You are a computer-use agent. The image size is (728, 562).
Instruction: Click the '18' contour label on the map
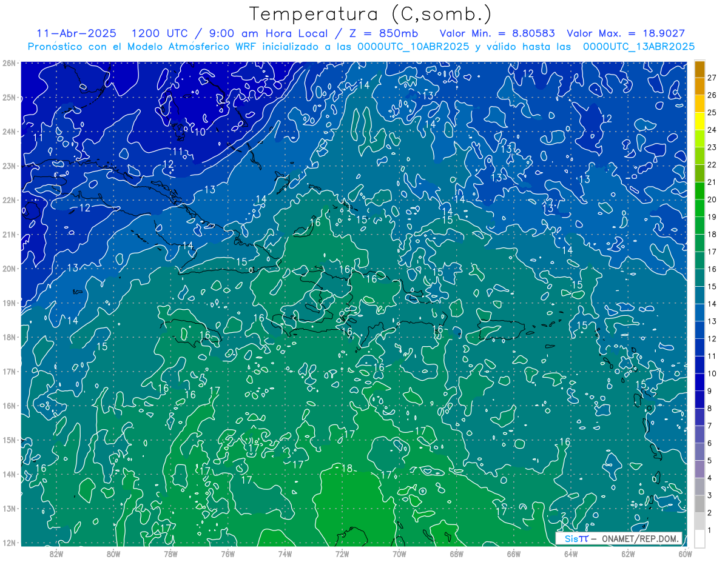(x=347, y=468)
